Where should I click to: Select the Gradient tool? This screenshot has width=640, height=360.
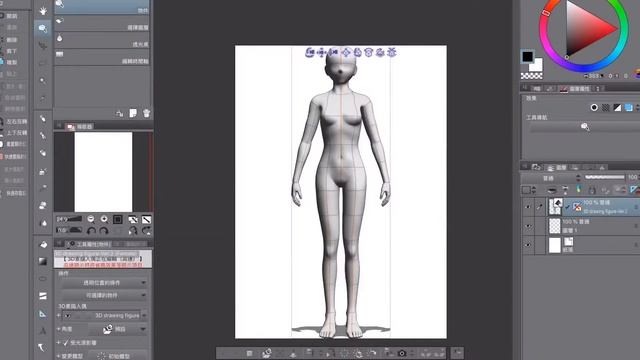point(43,261)
